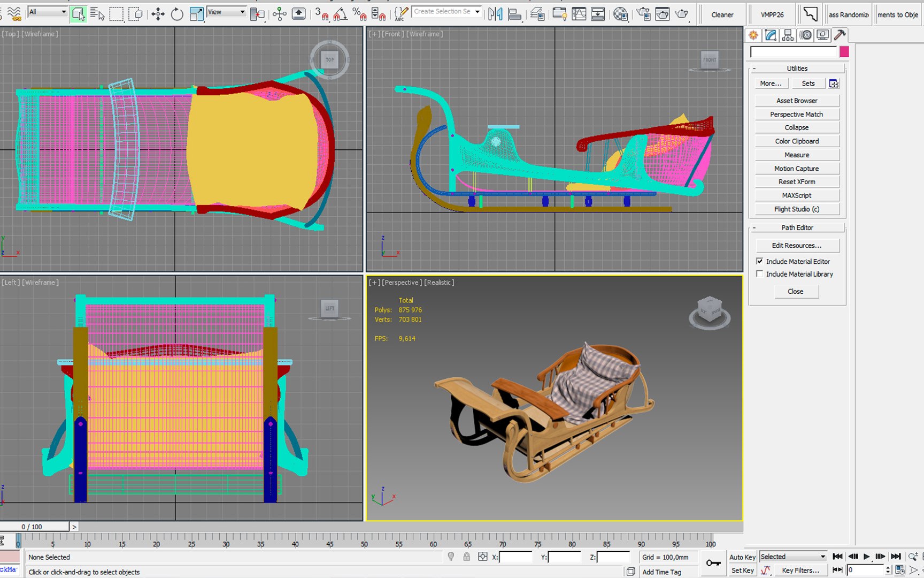Open Rendered Frame Window
Screen dimensions: 924x578
click(x=663, y=14)
